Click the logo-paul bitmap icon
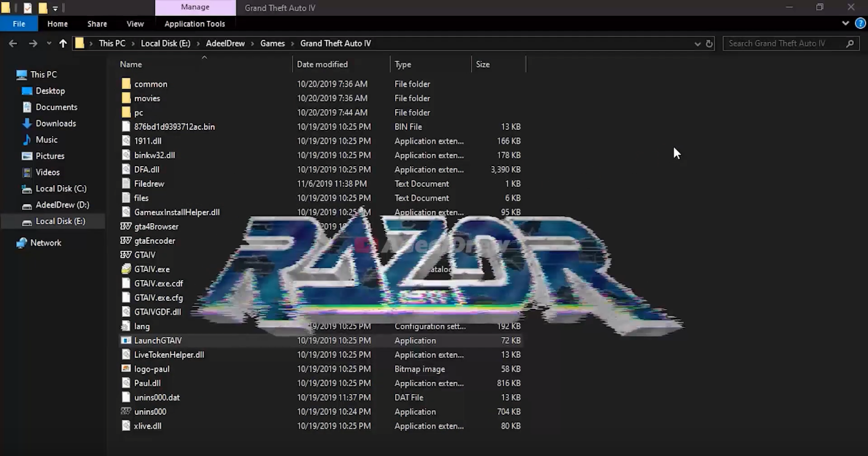The width and height of the screenshot is (868, 456). [126, 369]
